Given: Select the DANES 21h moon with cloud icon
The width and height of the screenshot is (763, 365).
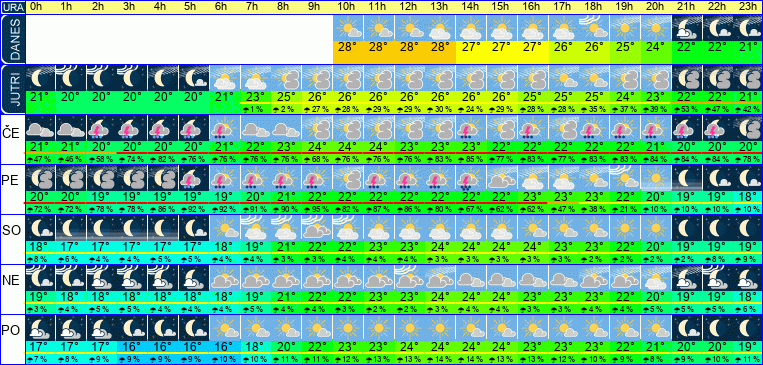Looking at the screenshot, I should click(687, 28).
